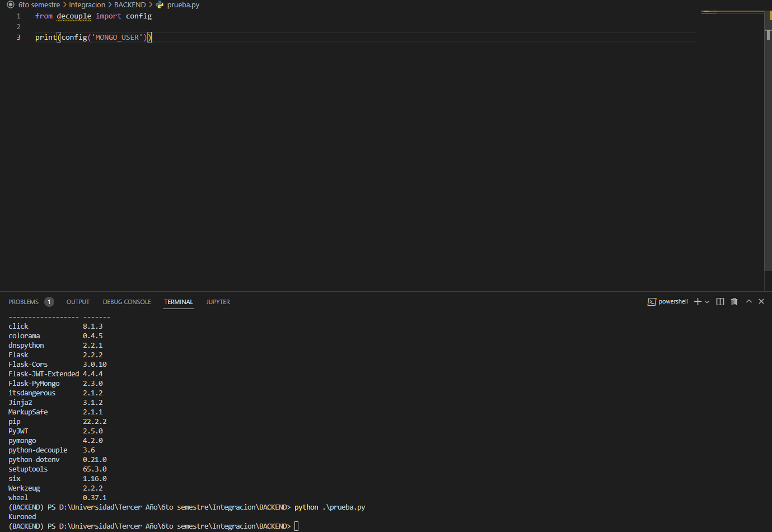Click 'python-dotenv' entry in terminal list
This screenshot has height=532, width=772.
coord(34,460)
